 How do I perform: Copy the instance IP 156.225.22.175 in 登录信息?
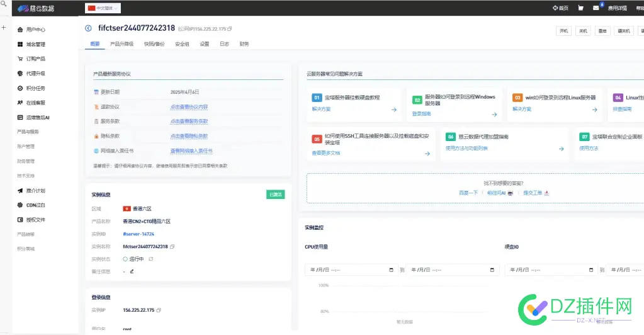click(159, 310)
